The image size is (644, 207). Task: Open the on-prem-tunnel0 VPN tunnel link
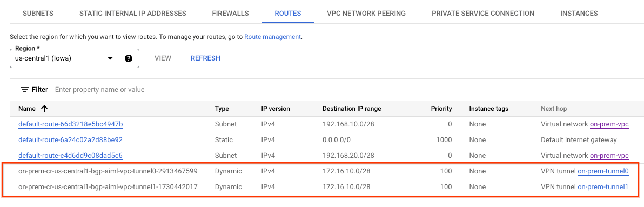click(x=603, y=171)
